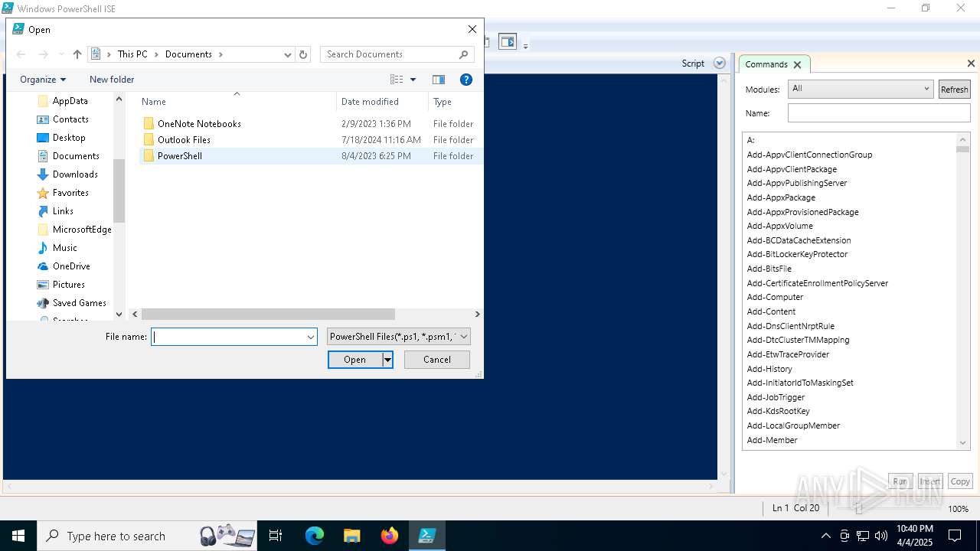Click This PC in the address breadcrumb

132,54
